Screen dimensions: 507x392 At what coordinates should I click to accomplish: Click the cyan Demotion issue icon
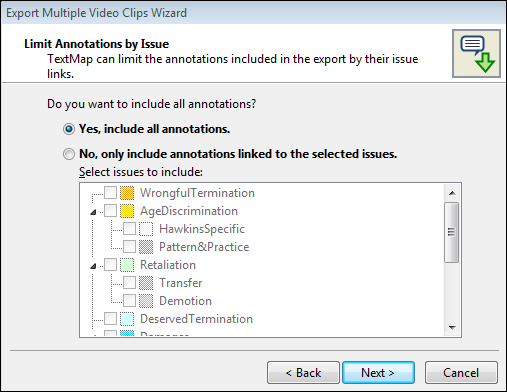(146, 301)
